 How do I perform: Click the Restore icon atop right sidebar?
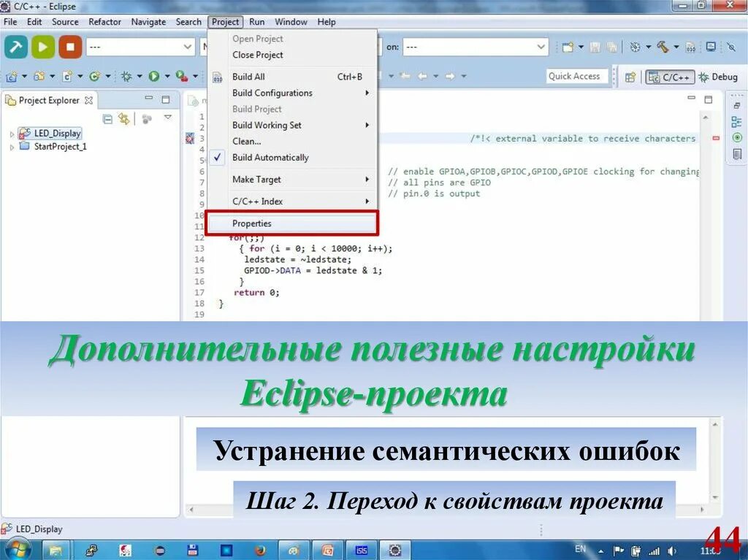click(737, 105)
